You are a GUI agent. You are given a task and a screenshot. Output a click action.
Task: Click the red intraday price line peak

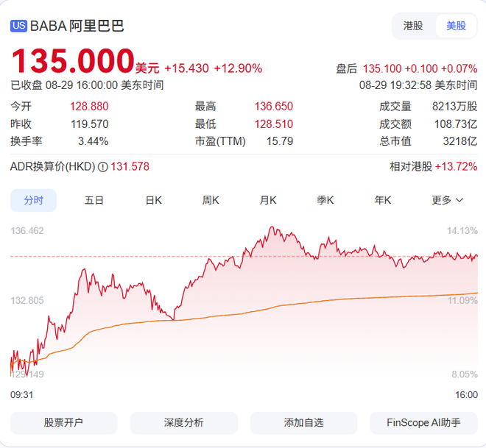tap(272, 228)
